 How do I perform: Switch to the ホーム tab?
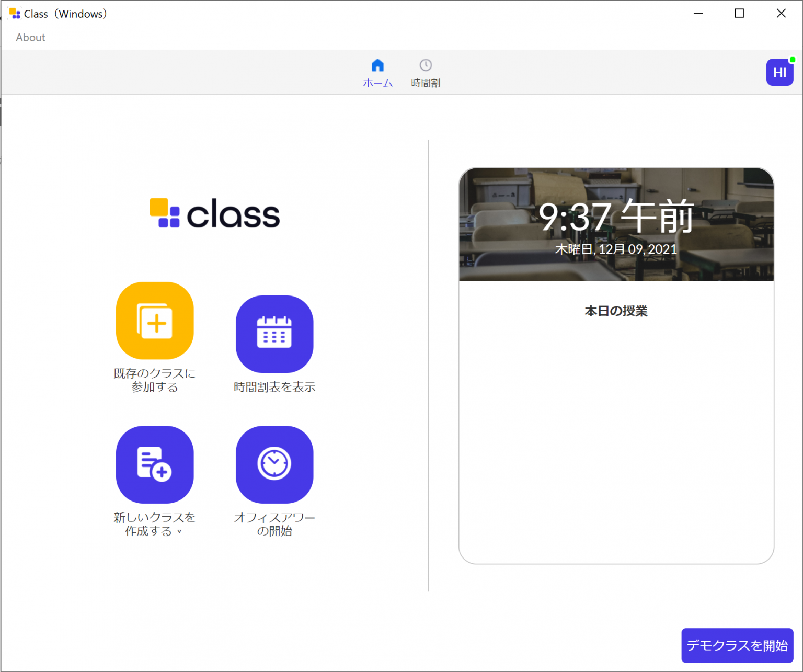[x=377, y=73]
